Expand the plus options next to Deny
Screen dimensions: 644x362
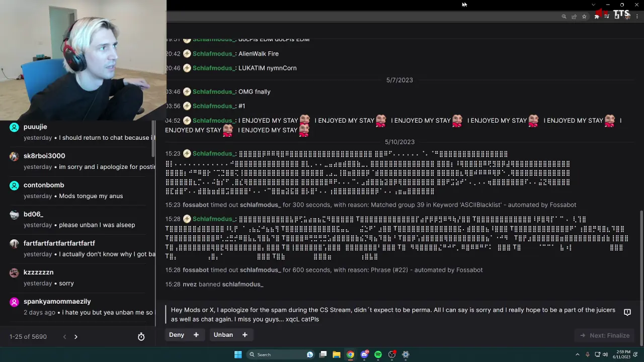[x=196, y=334]
